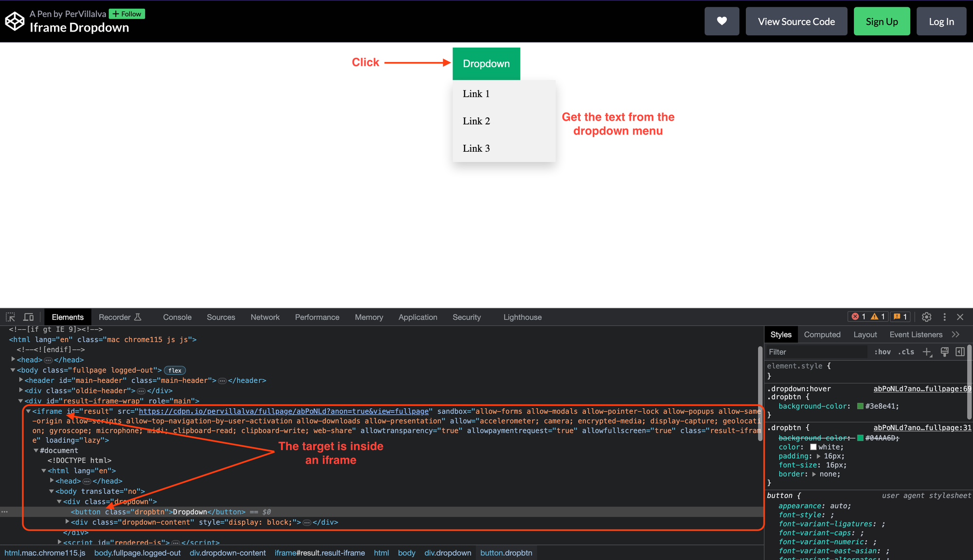Open the DevTools settings gear

pos(926,317)
